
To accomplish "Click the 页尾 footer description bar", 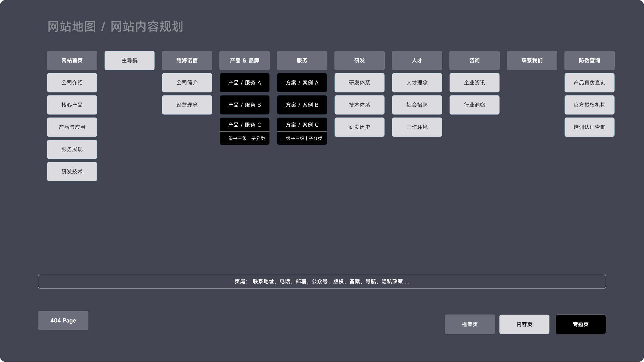I will [322, 281].
